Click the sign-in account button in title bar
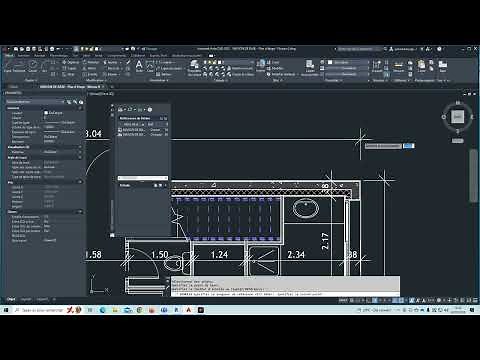 (x=404, y=49)
